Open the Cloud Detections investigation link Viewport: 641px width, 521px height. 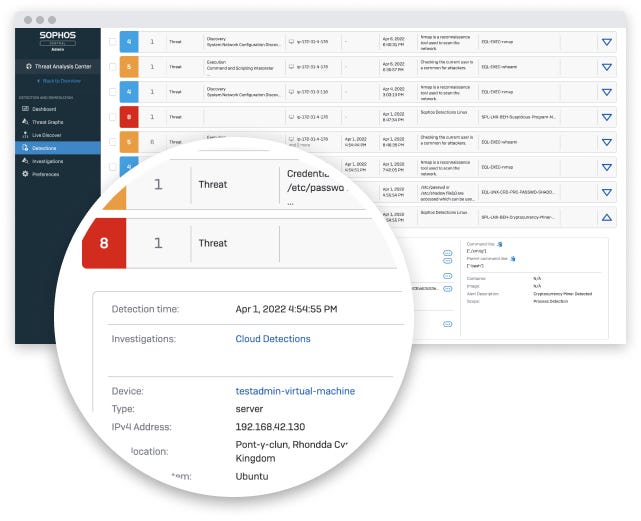(x=273, y=339)
